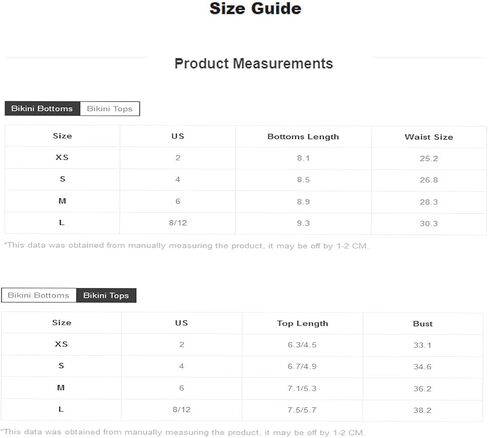Click the Product Measurements heading
The width and height of the screenshot is (488, 438).
point(254,63)
